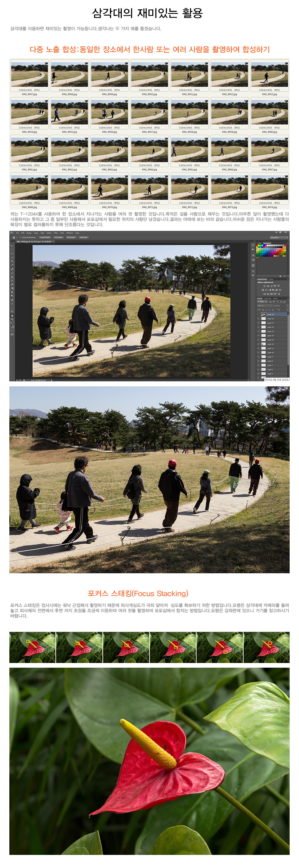Toggle visibility of Layer 12
This screenshot has height=868, width=299.
pyautogui.click(x=258, y=344)
